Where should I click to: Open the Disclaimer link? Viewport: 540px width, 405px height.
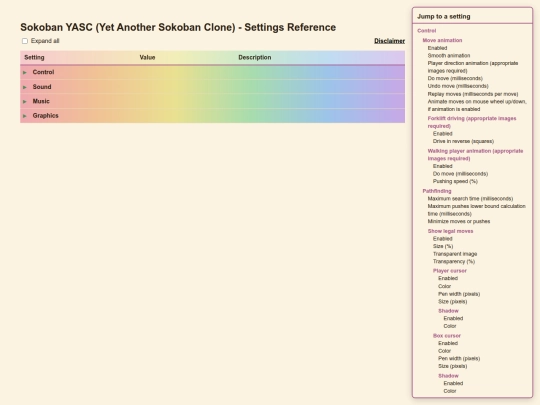390,41
